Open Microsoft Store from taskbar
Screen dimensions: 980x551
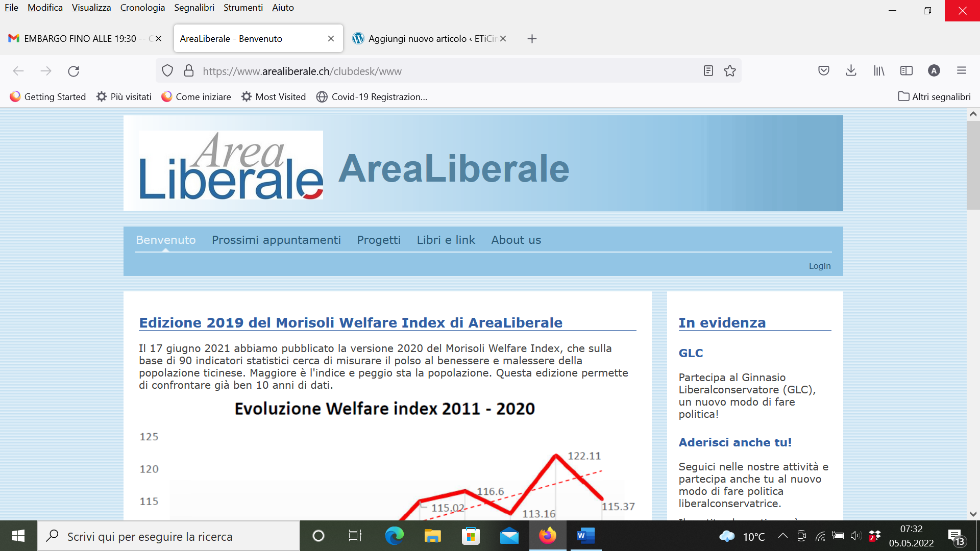coord(471,536)
